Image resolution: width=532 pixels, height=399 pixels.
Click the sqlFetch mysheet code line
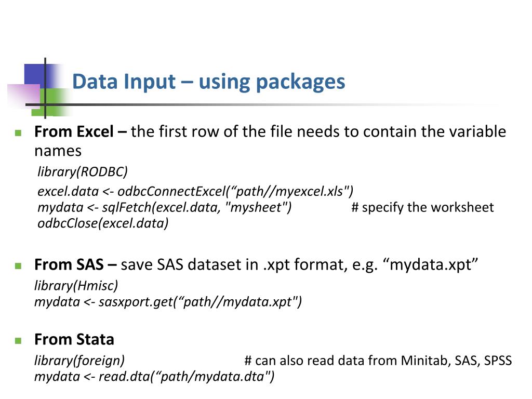point(165,207)
